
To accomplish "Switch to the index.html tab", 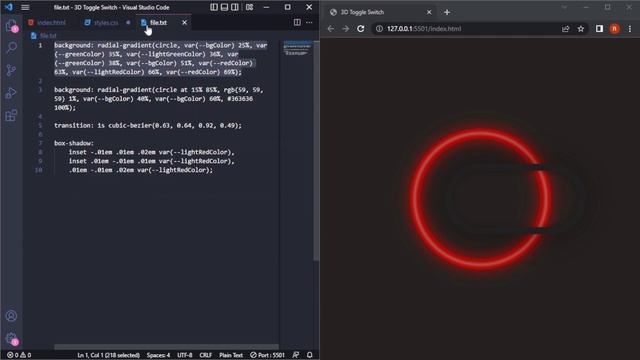I will (47, 22).
